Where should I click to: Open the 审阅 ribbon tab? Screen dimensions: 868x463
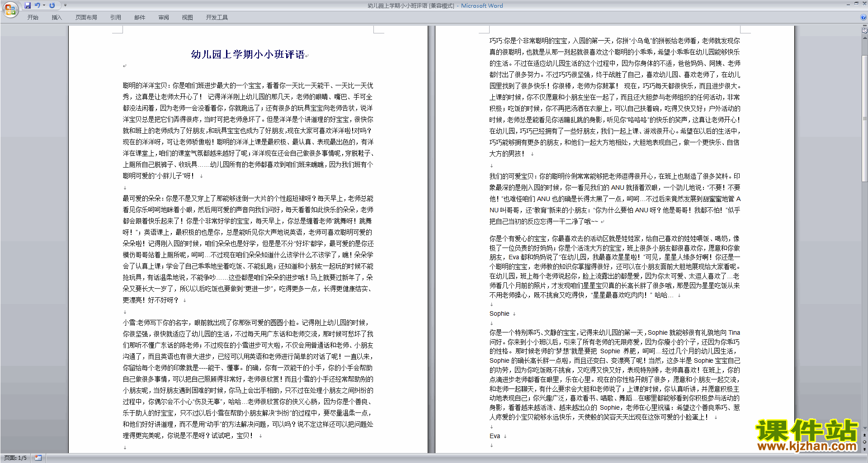[164, 18]
